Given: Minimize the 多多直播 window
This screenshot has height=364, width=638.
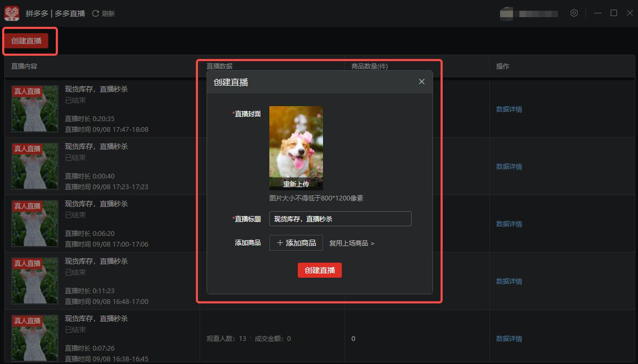Looking at the screenshot, I should [x=597, y=13].
